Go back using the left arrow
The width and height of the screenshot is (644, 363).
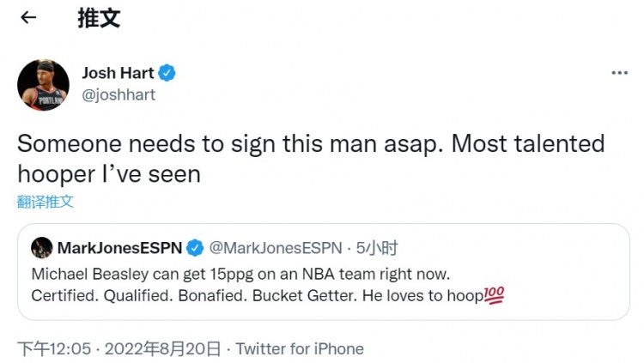click(28, 17)
